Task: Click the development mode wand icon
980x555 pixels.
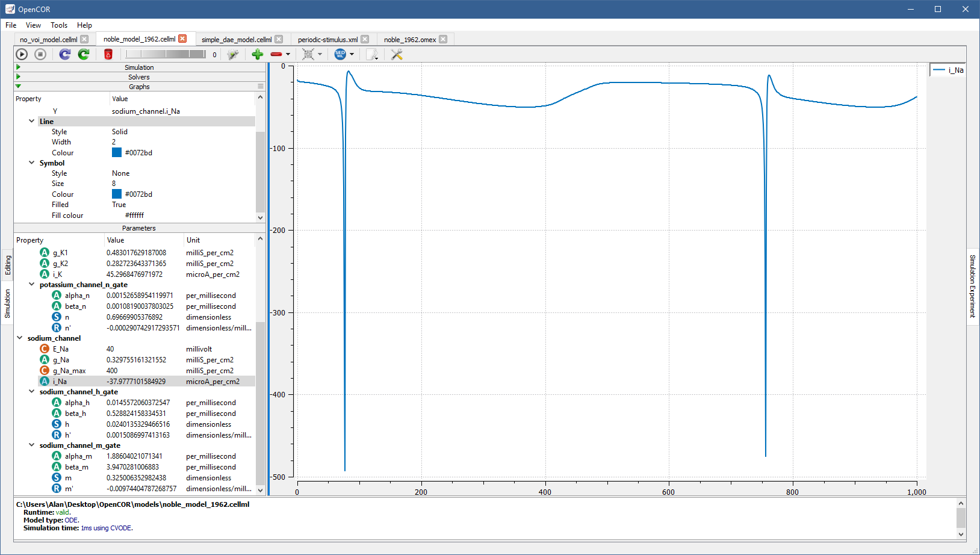Action: coord(233,54)
